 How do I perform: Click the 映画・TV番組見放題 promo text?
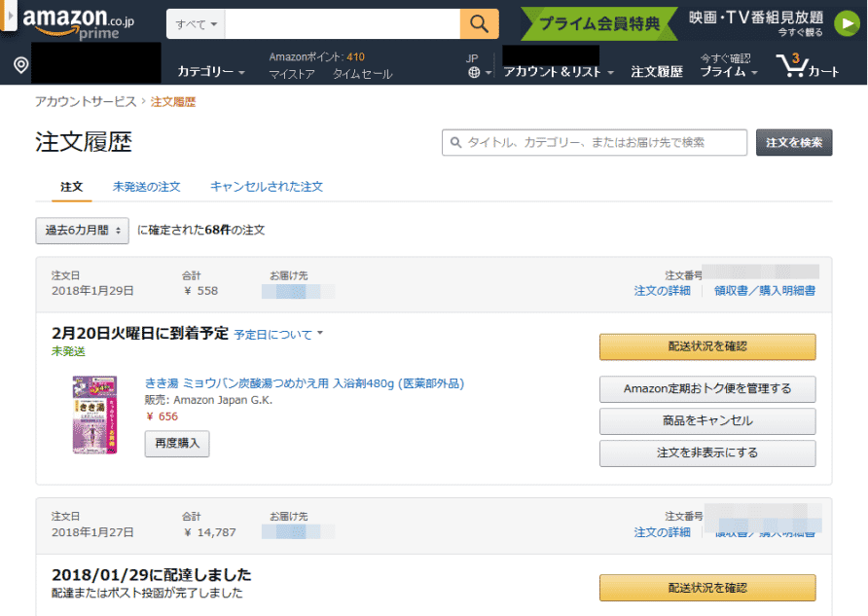[x=756, y=18]
